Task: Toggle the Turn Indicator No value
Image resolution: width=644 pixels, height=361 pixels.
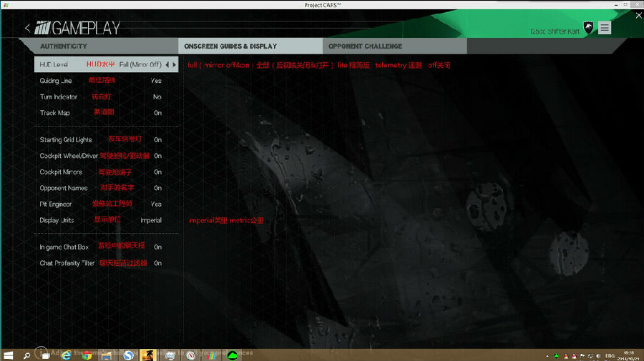Action: (x=157, y=97)
